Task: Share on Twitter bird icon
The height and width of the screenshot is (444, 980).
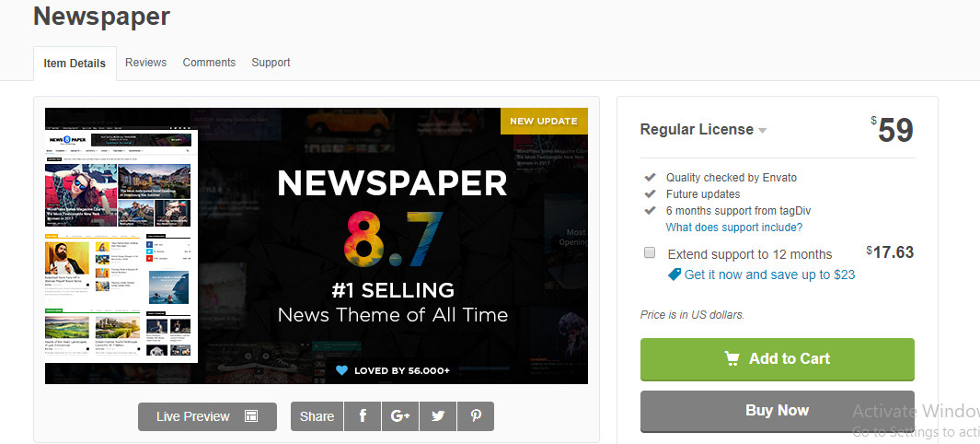Action: click(438, 416)
